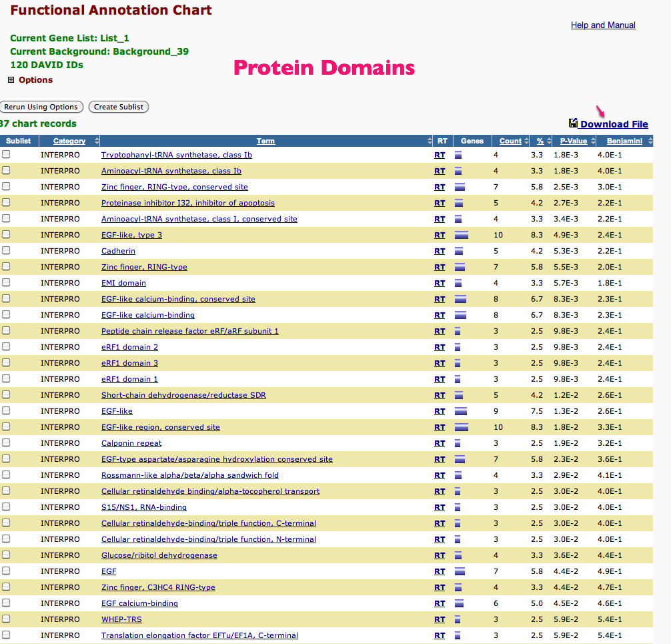The image size is (671, 644).
Task: Open gene bar for Tryptophanyl-tRNA synthetase row
Action: pos(458,155)
